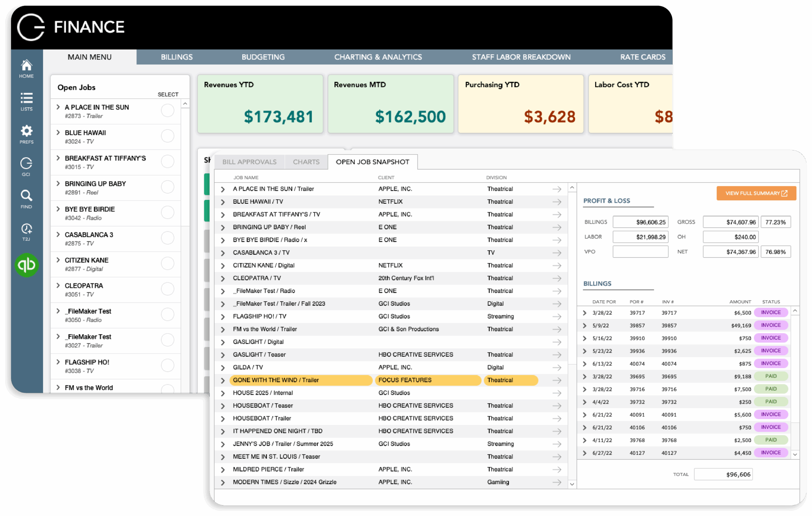Open arrow for HOUSEBOAT / Teaser row

click(557, 406)
